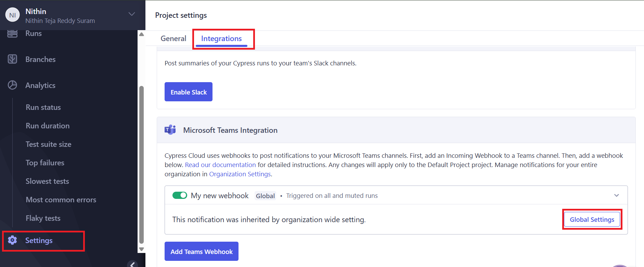The image size is (644, 267).
Task: Toggle off the My new webhook switch
Action: pyautogui.click(x=180, y=195)
